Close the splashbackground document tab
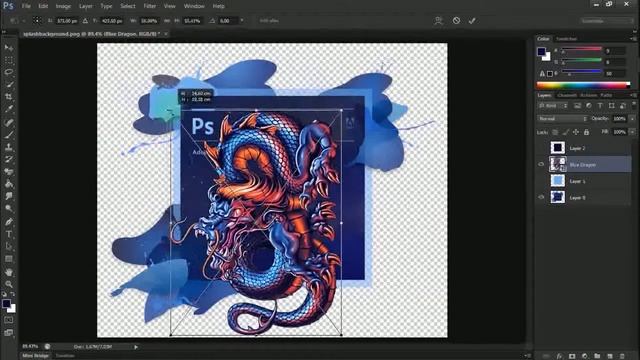Viewport: 640px width, 360px height. pos(166,34)
